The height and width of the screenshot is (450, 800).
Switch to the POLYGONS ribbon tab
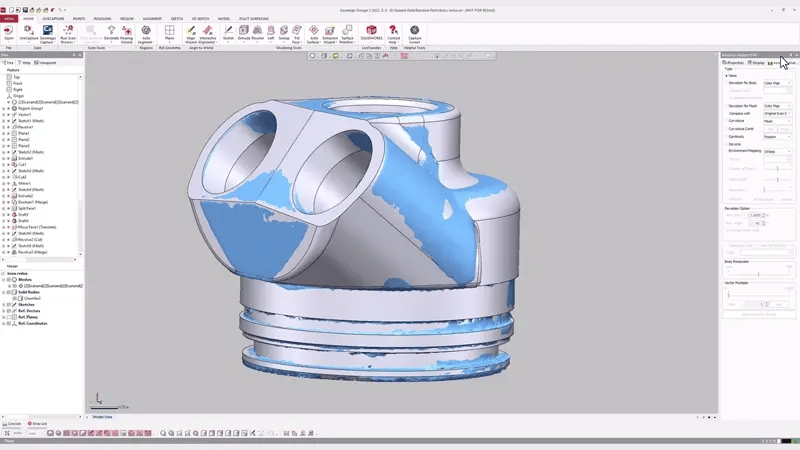(x=102, y=18)
